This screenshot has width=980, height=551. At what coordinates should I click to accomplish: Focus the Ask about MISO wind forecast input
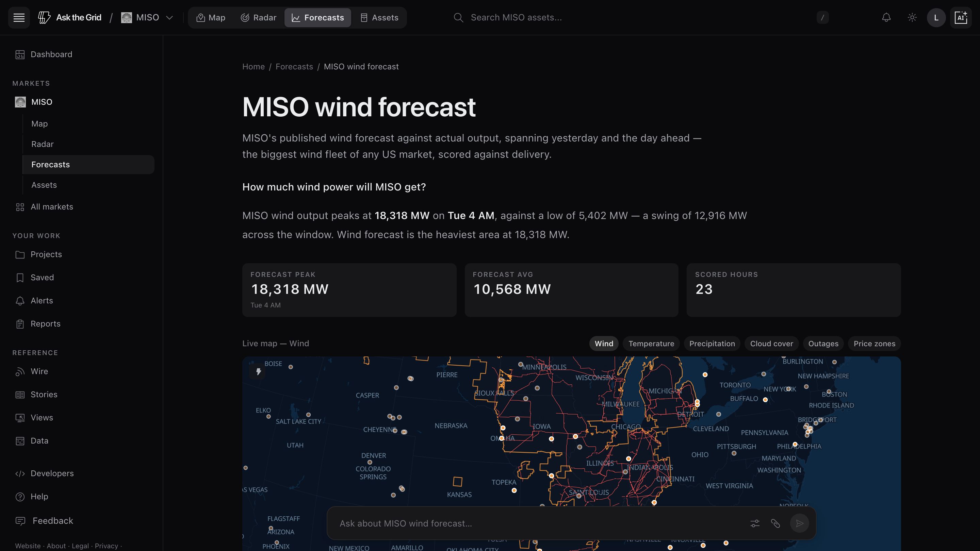pyautogui.click(x=540, y=524)
